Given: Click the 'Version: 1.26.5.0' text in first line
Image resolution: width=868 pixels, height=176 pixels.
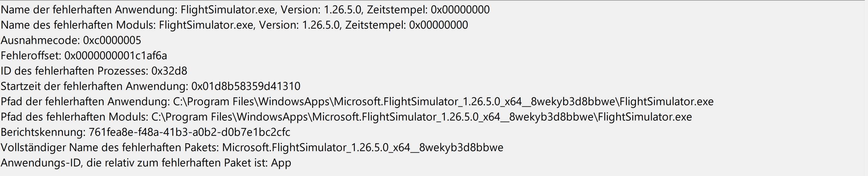Looking at the screenshot, I should click(322, 10).
